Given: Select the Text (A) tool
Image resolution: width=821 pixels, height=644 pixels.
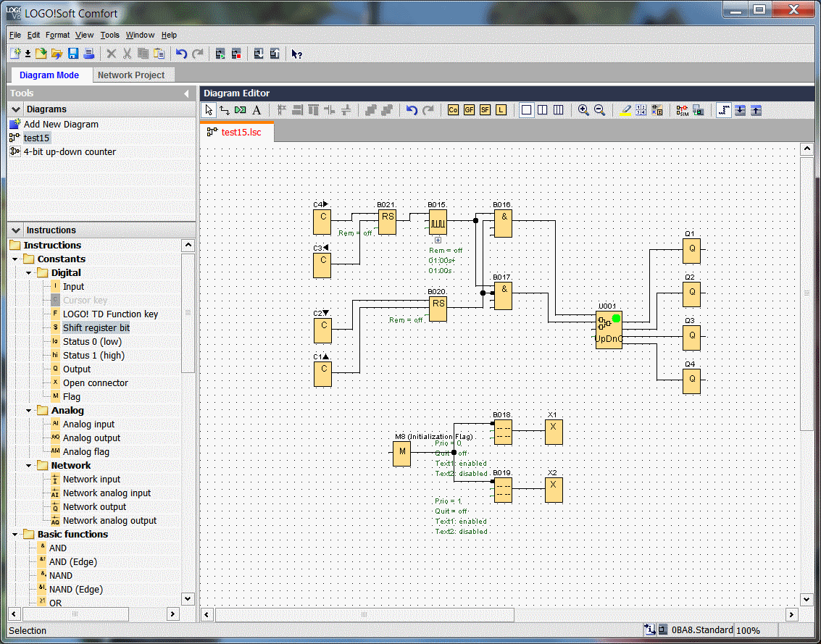Looking at the screenshot, I should point(257,110).
